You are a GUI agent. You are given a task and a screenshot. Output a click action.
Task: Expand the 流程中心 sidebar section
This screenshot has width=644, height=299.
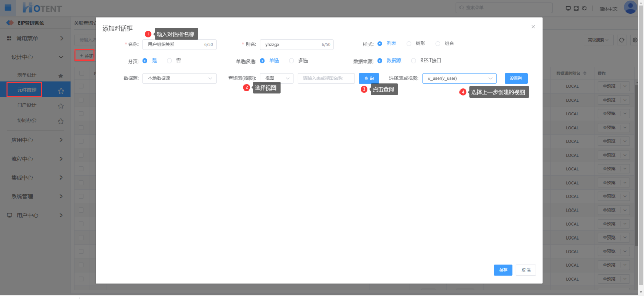tap(35, 159)
